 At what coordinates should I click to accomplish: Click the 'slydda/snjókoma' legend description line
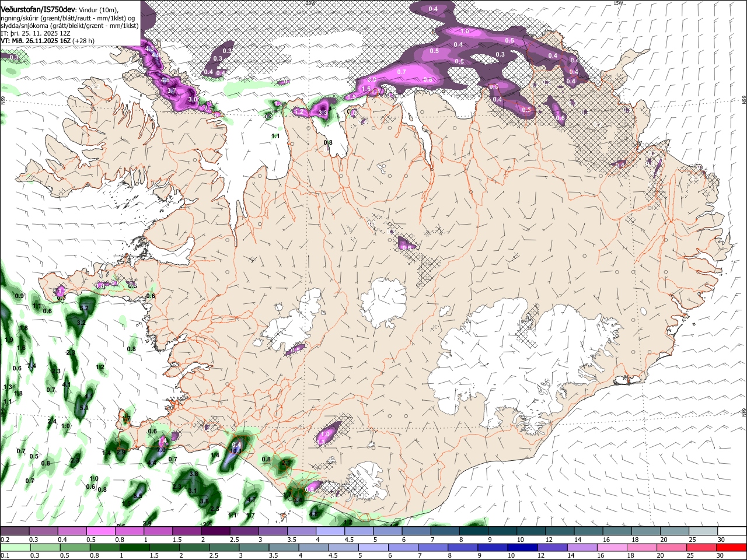(69, 26)
